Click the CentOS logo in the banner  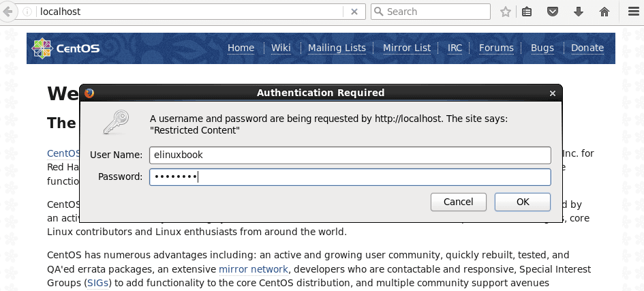(65, 48)
